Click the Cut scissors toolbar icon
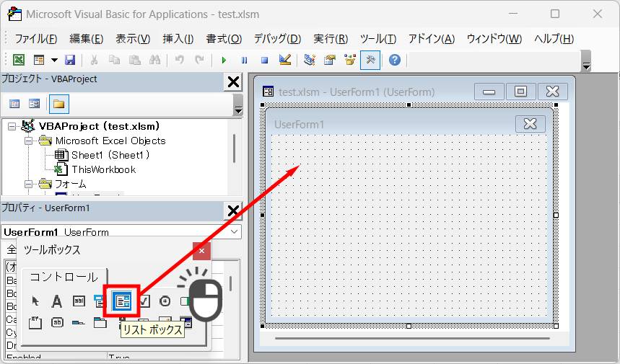This screenshot has width=620, height=364. tap(94, 60)
